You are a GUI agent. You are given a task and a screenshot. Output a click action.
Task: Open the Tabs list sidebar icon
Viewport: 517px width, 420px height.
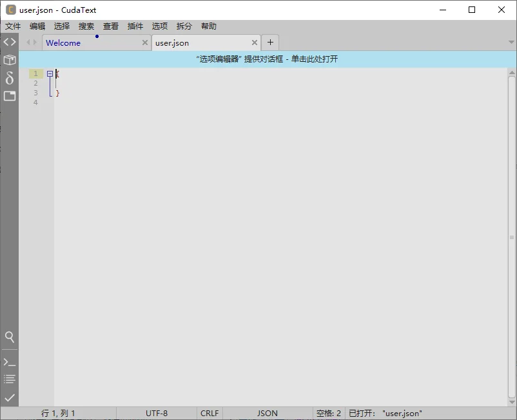click(x=10, y=96)
